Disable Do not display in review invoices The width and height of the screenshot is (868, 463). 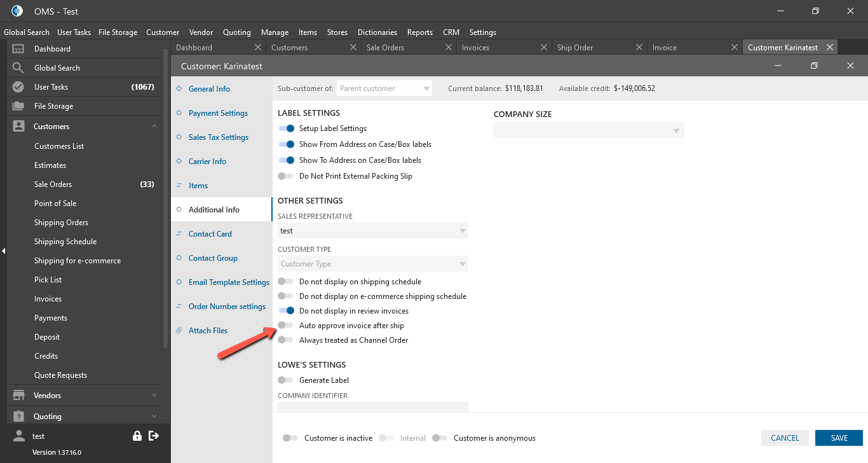[x=286, y=311]
